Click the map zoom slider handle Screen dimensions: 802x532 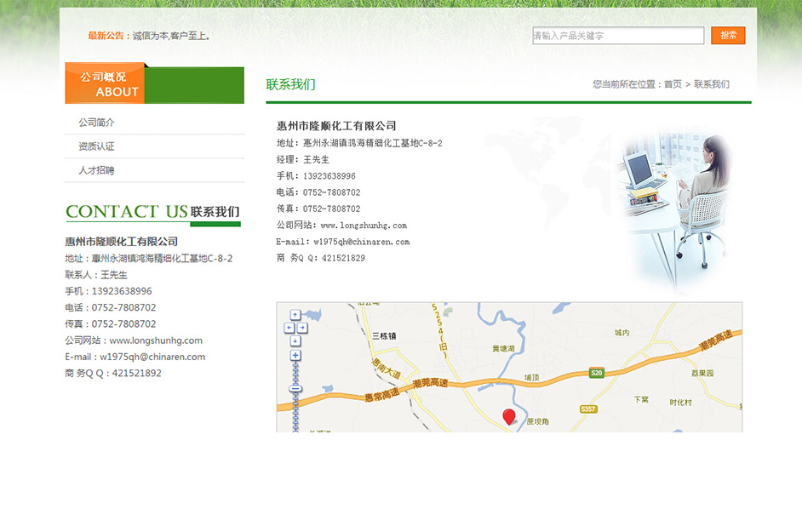pos(295,388)
